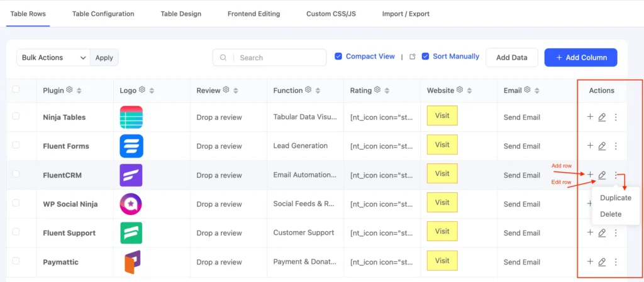Open settings gear for Logo column

click(x=142, y=89)
